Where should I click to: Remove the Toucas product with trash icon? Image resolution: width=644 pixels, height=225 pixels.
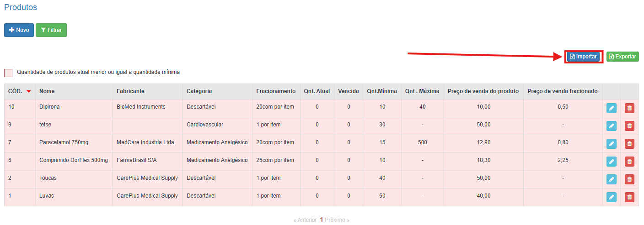tap(629, 179)
